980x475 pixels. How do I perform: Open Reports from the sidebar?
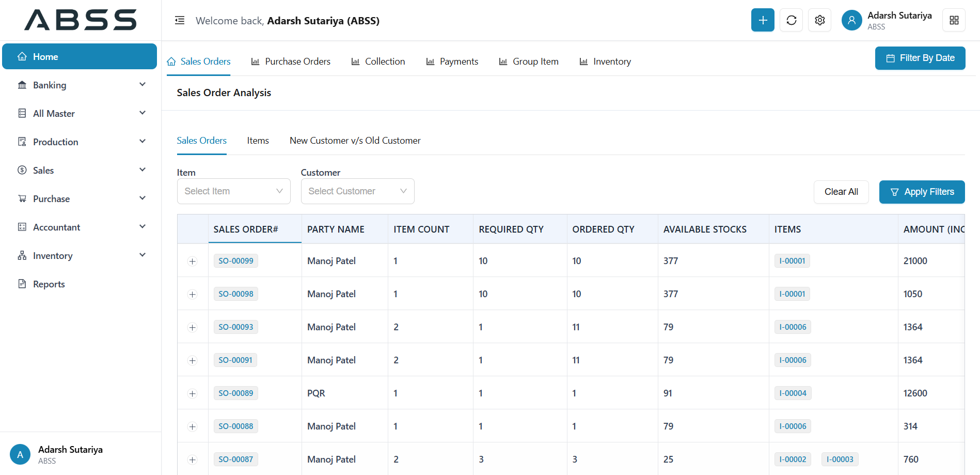(49, 284)
